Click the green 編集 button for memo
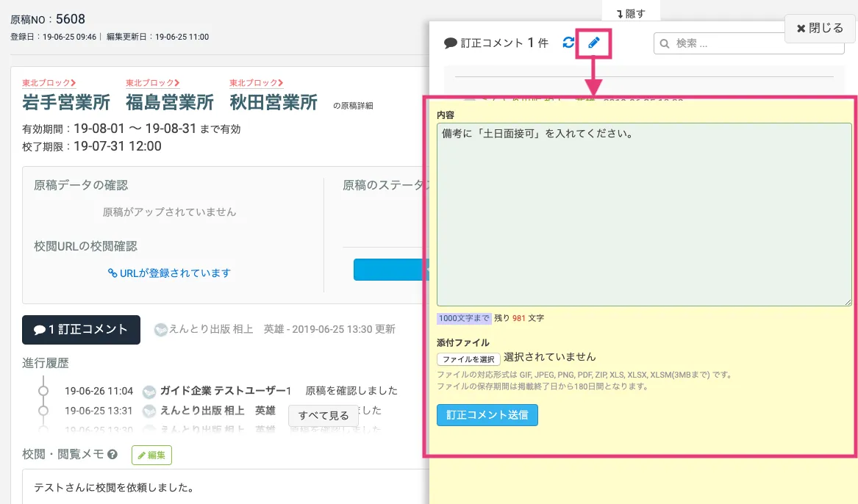 [151, 455]
